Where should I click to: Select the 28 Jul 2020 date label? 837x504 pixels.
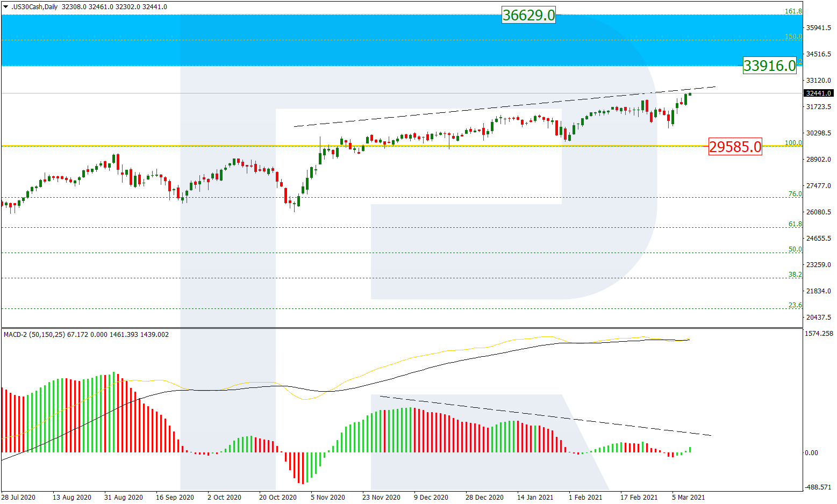click(x=19, y=498)
